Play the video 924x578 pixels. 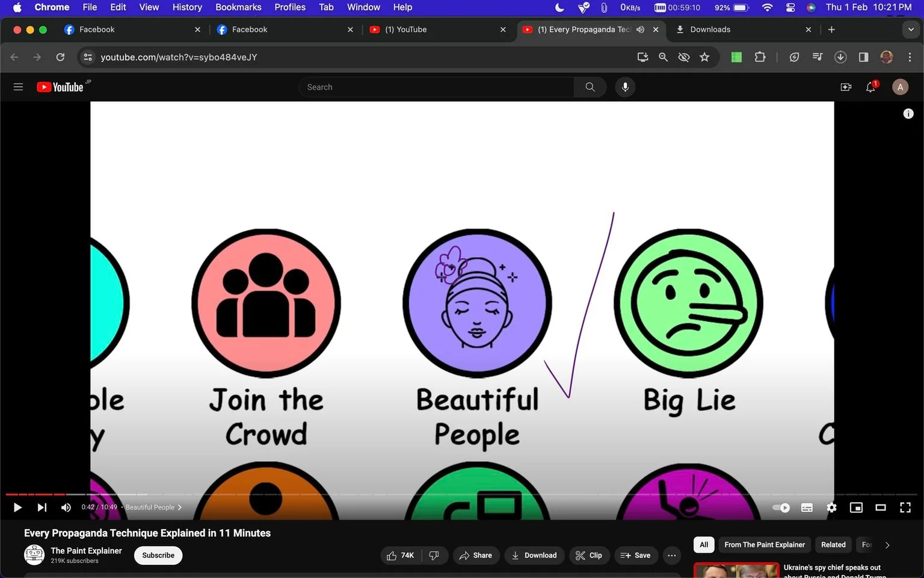pos(17,508)
